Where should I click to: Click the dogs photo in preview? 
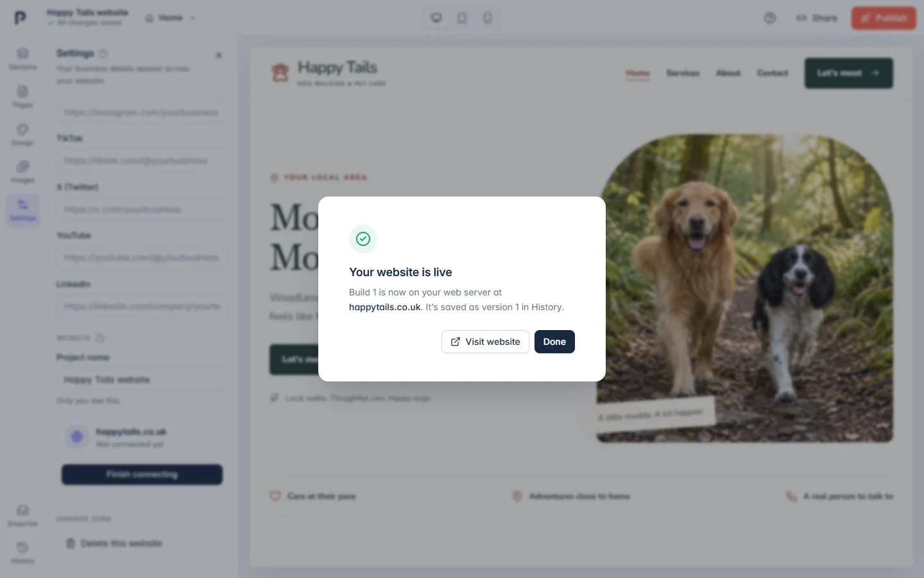click(745, 288)
